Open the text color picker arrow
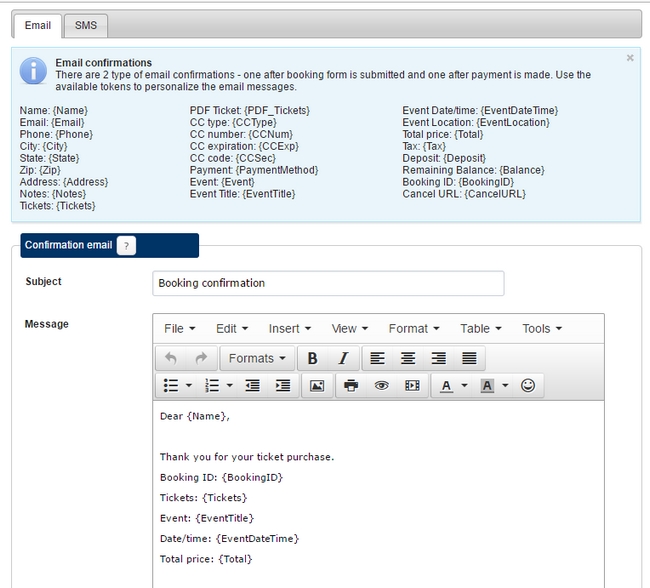Image resolution: width=650 pixels, height=588 pixels. pyautogui.click(x=465, y=385)
